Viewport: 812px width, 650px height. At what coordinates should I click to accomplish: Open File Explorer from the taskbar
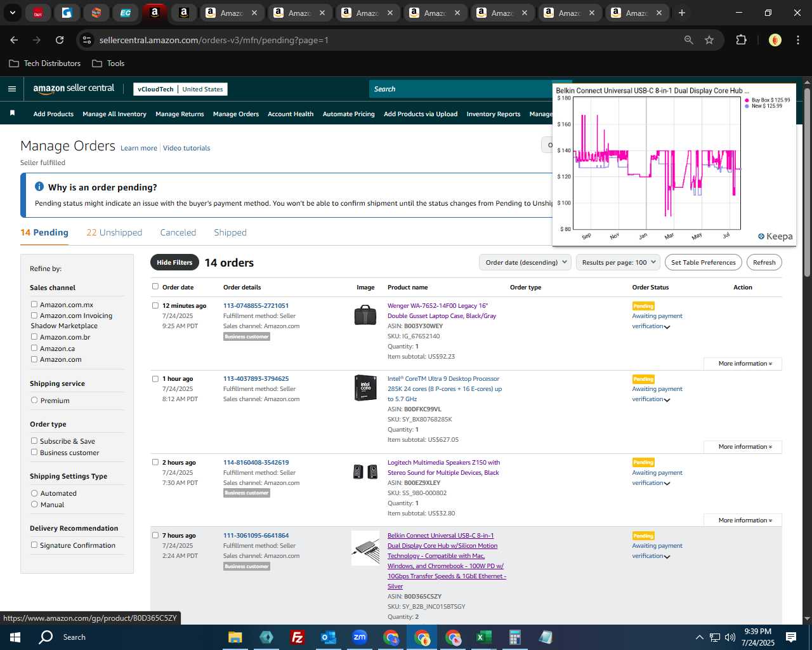tap(235, 637)
